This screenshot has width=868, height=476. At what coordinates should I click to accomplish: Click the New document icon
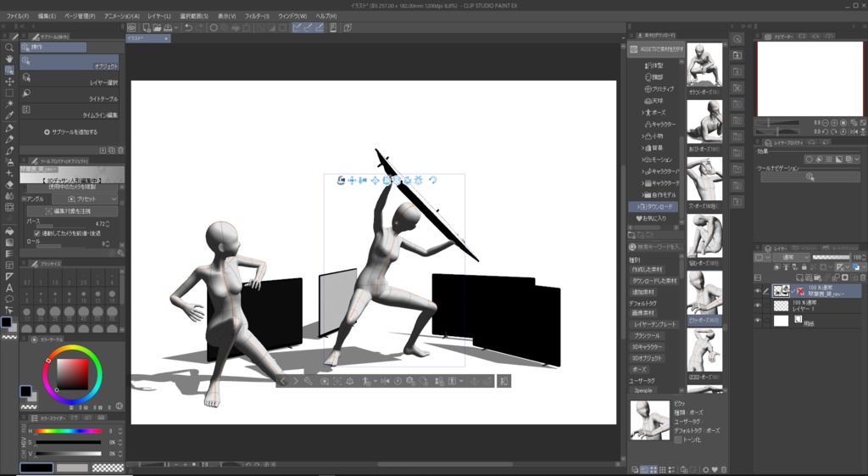(x=146, y=27)
